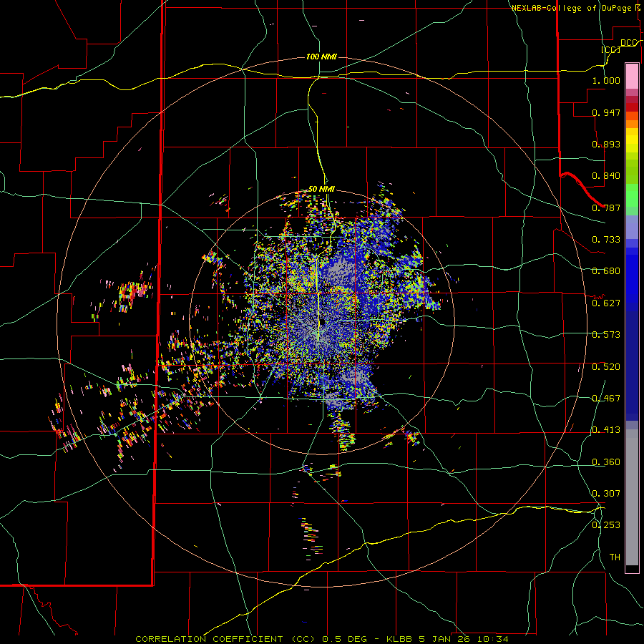
Task: Click the 0.413 scale value
Action: pyautogui.click(x=606, y=430)
